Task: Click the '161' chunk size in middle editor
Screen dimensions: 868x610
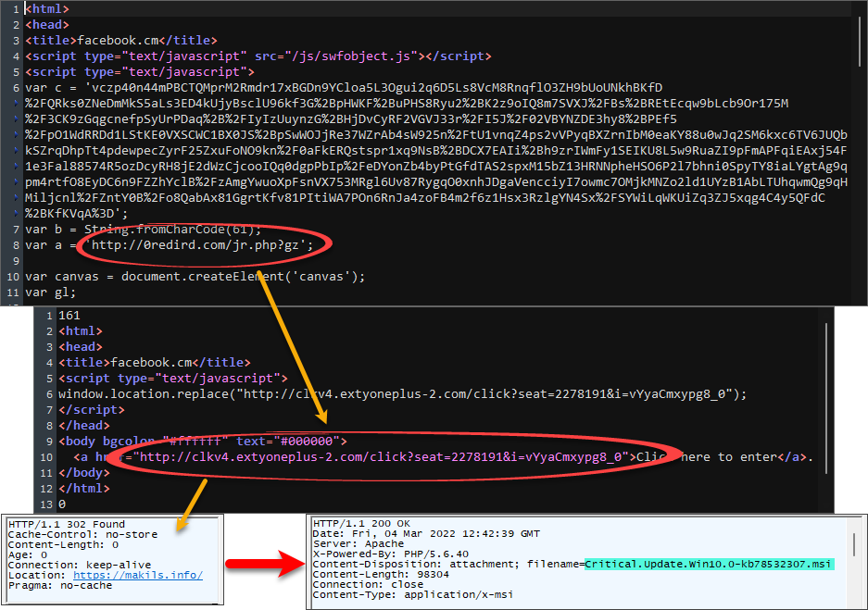Action: click(69, 316)
